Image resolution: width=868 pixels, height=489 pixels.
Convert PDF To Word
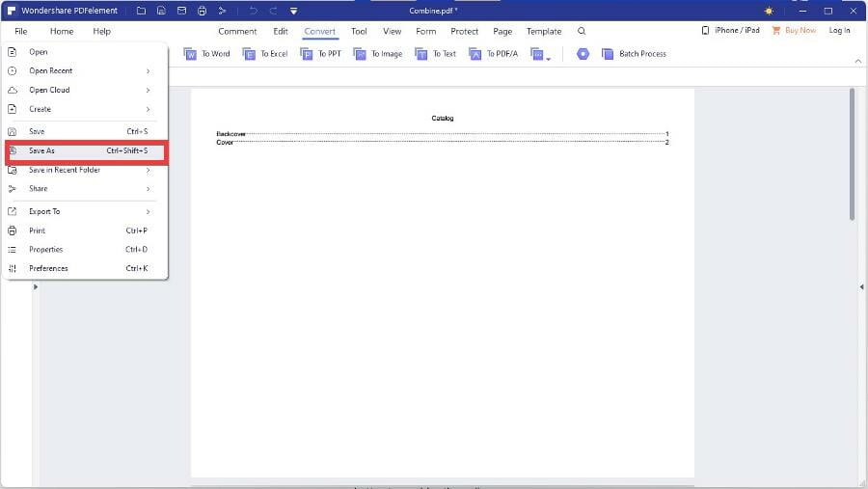206,54
